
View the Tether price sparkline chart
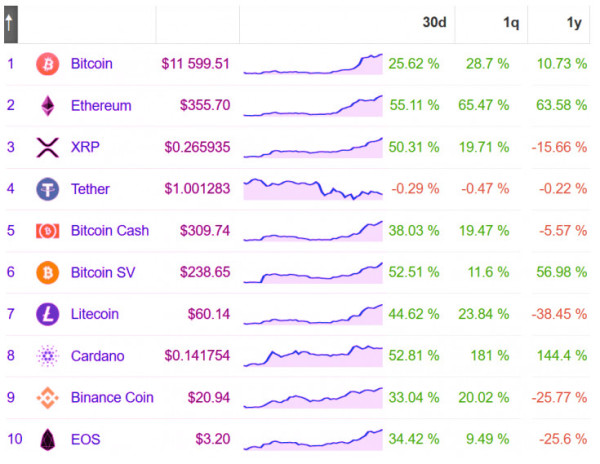pyautogui.click(x=313, y=189)
